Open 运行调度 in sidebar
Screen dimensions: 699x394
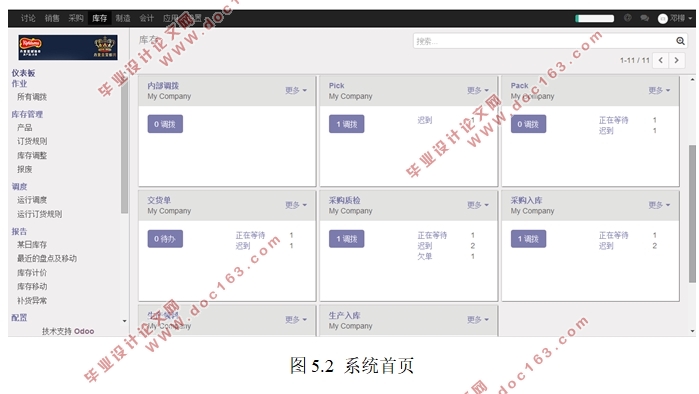click(32, 200)
